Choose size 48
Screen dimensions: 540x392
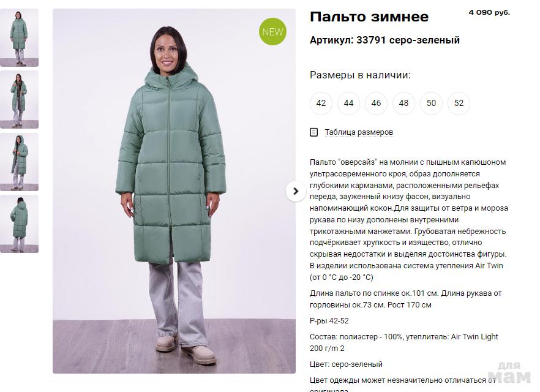[403, 103]
